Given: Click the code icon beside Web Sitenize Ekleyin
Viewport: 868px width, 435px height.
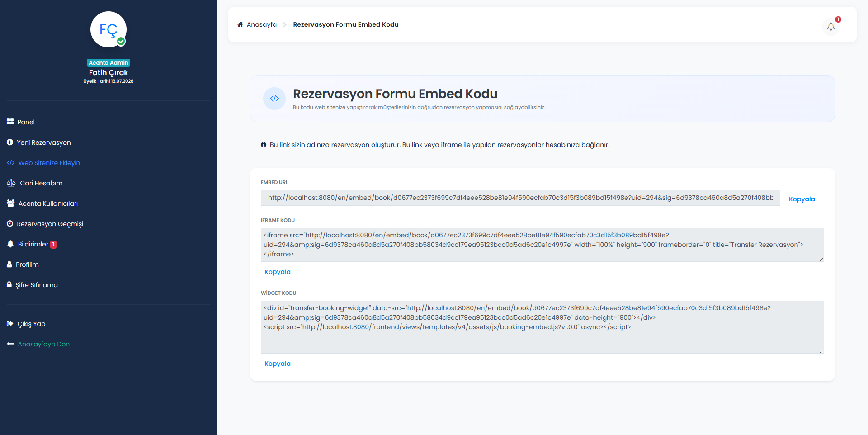Looking at the screenshot, I should coord(10,163).
